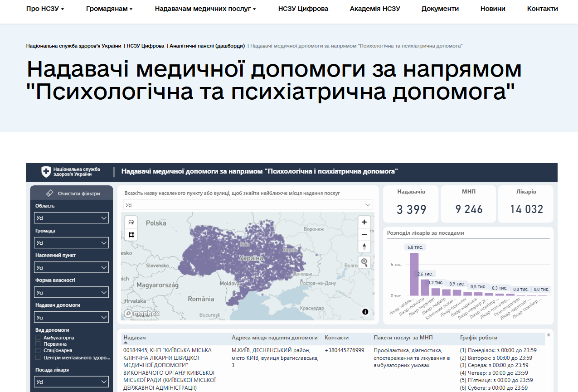Click the Надавачів 3 399 card
578x392 pixels.
tap(411, 203)
